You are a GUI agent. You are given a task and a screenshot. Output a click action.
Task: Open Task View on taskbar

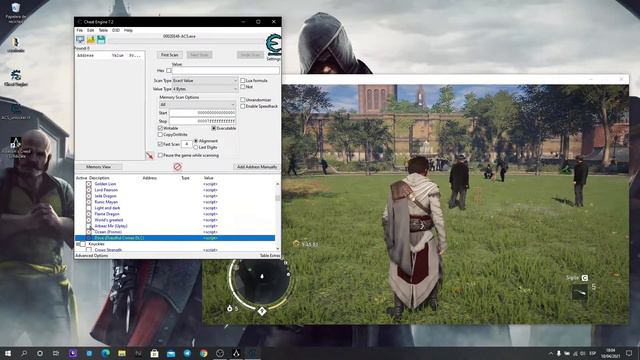[56, 353]
